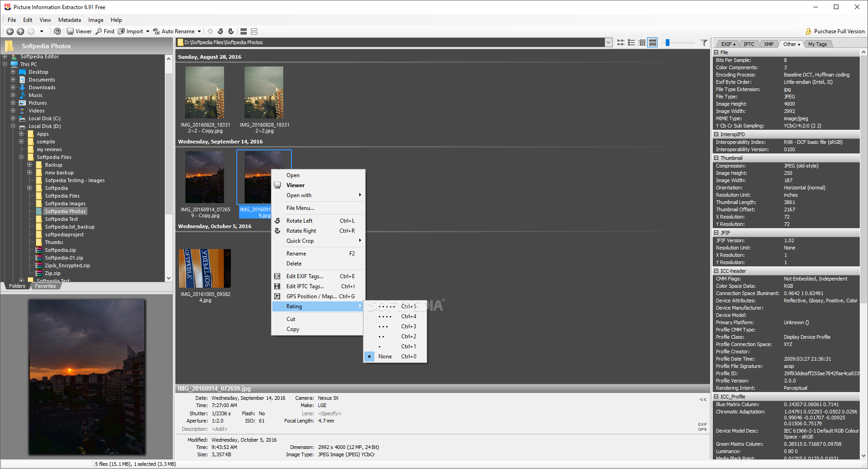Click the Softpedia.zip archive icon
Viewport: 868px width, 469px height.
click(x=39, y=250)
